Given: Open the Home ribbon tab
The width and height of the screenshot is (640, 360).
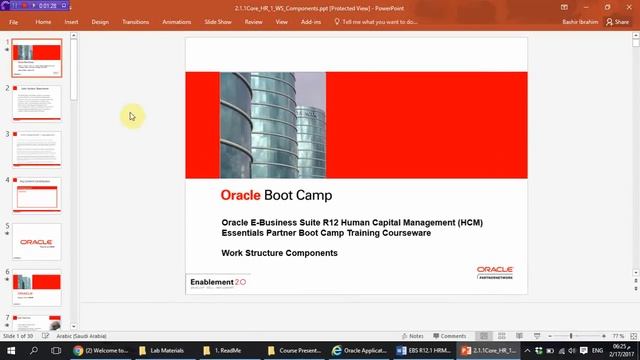Looking at the screenshot, I should point(43,22).
